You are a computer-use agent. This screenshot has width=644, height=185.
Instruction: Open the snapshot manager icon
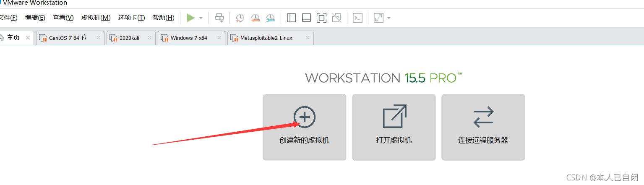tap(271, 18)
